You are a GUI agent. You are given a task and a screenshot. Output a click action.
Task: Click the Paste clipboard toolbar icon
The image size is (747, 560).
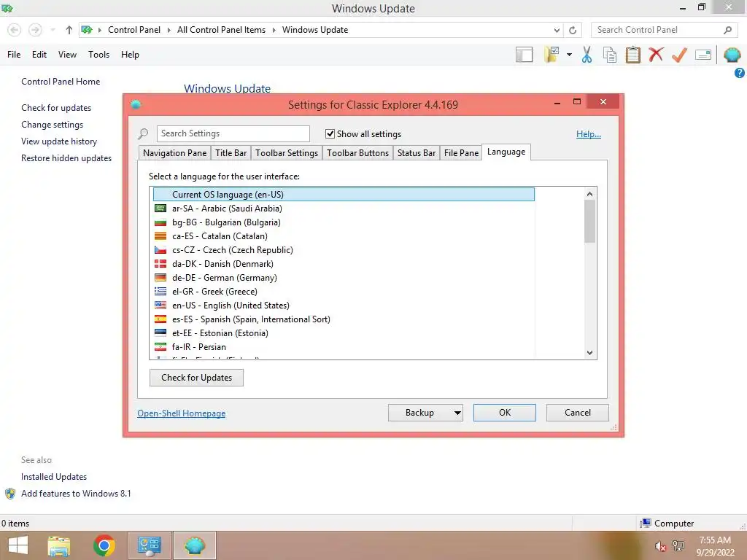(x=632, y=55)
